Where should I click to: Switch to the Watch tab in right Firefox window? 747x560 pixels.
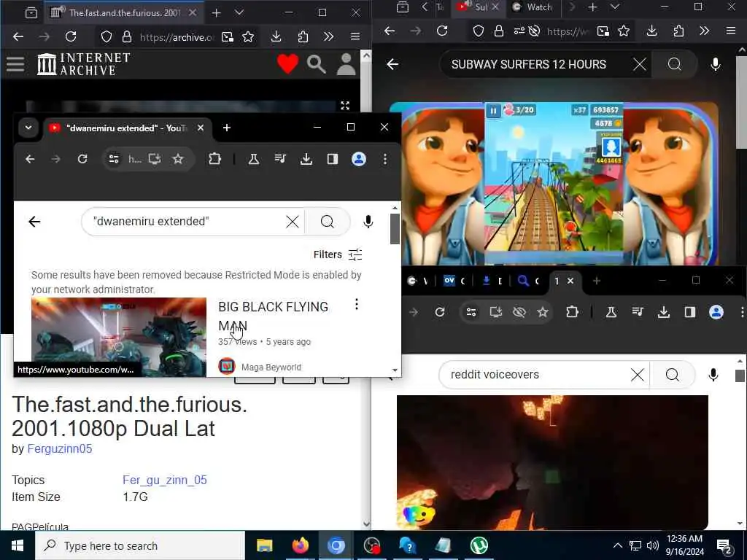pos(533,7)
